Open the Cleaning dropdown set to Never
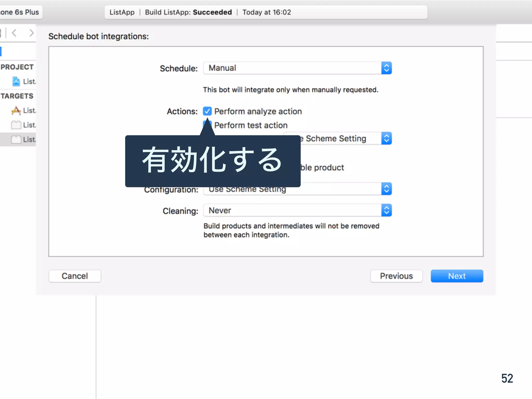The width and height of the screenshot is (532, 399). [x=297, y=210]
